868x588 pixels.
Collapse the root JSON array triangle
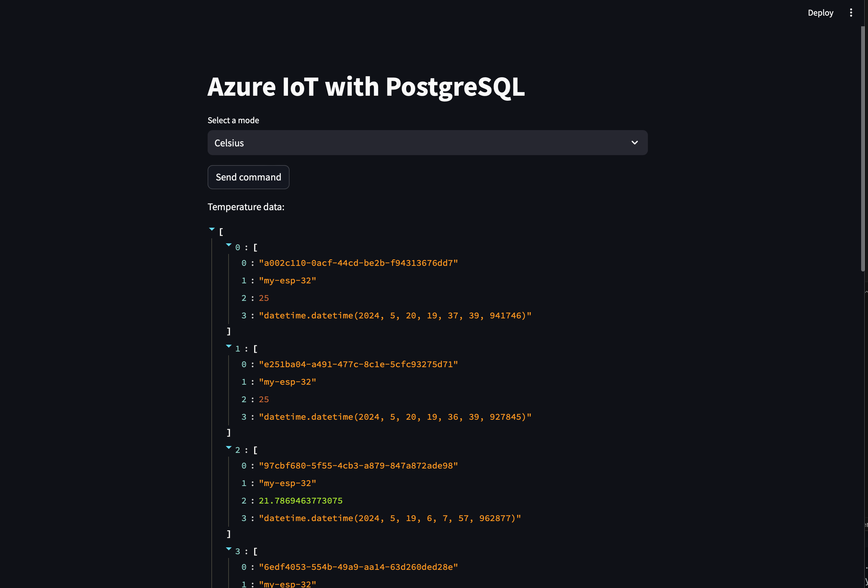212,229
